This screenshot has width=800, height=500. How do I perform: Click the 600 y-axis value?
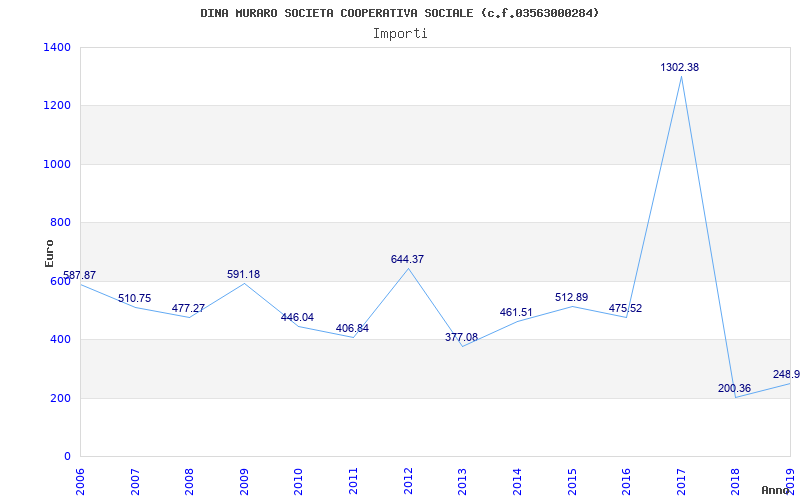coord(60,281)
